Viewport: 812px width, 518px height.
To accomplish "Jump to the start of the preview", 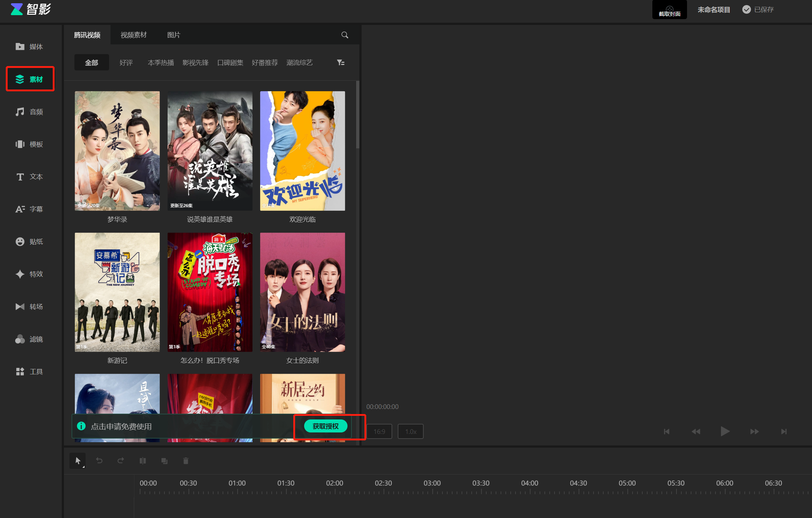I will (x=667, y=431).
